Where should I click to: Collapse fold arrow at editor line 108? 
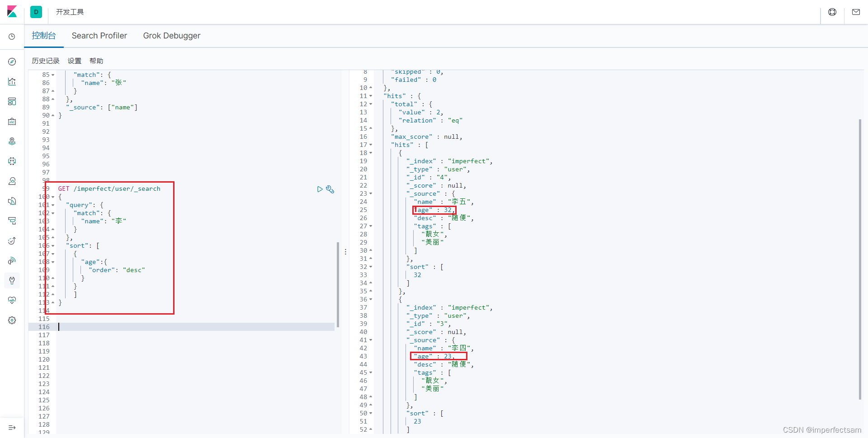pyautogui.click(x=53, y=262)
